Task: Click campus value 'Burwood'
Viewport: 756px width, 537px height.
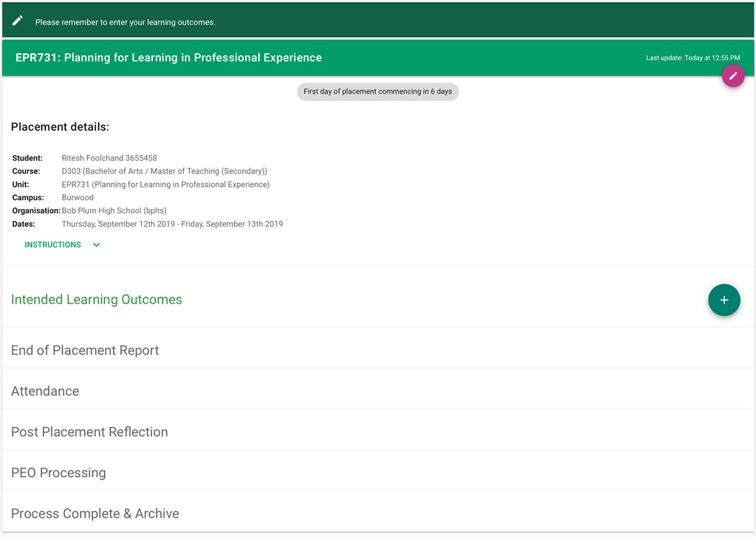Action: [x=78, y=197]
